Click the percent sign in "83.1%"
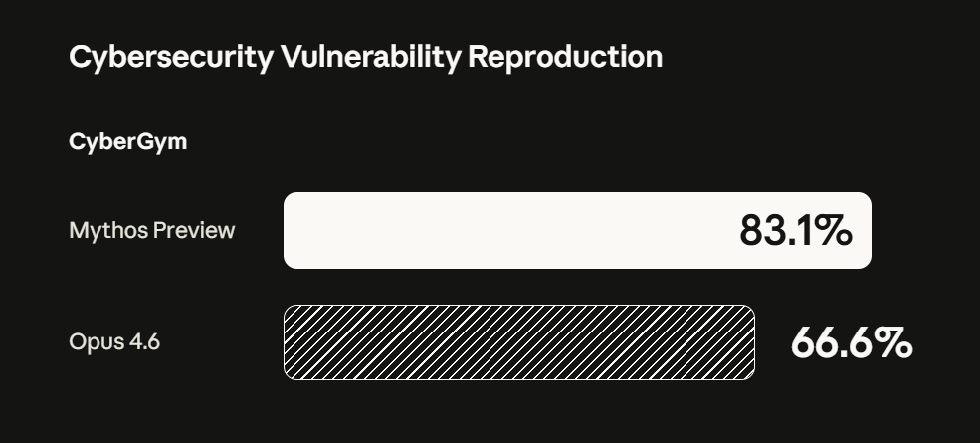Image resolution: width=980 pixels, height=443 pixels. pos(835,231)
